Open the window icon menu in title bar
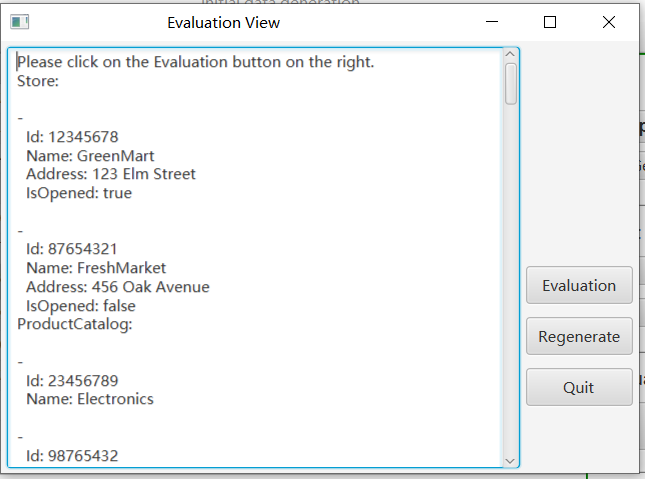Image resolution: width=645 pixels, height=479 pixels. tap(19, 22)
